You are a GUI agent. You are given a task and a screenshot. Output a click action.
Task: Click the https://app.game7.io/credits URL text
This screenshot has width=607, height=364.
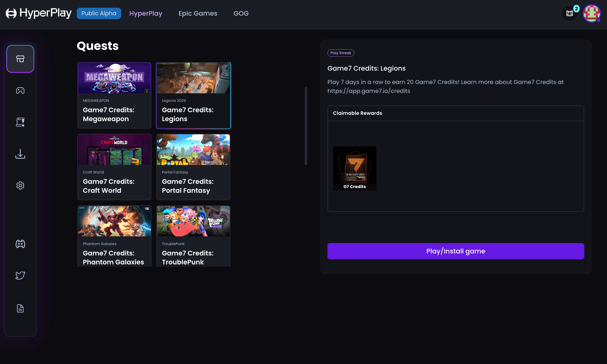click(x=368, y=91)
